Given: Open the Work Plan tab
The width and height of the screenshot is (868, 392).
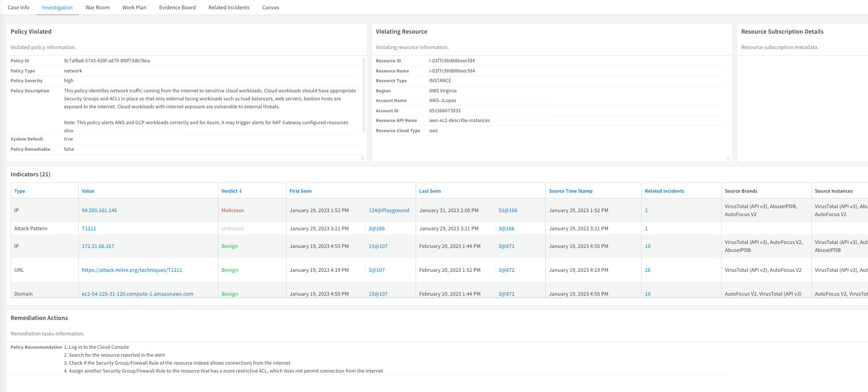Looking at the screenshot, I should 134,8.
